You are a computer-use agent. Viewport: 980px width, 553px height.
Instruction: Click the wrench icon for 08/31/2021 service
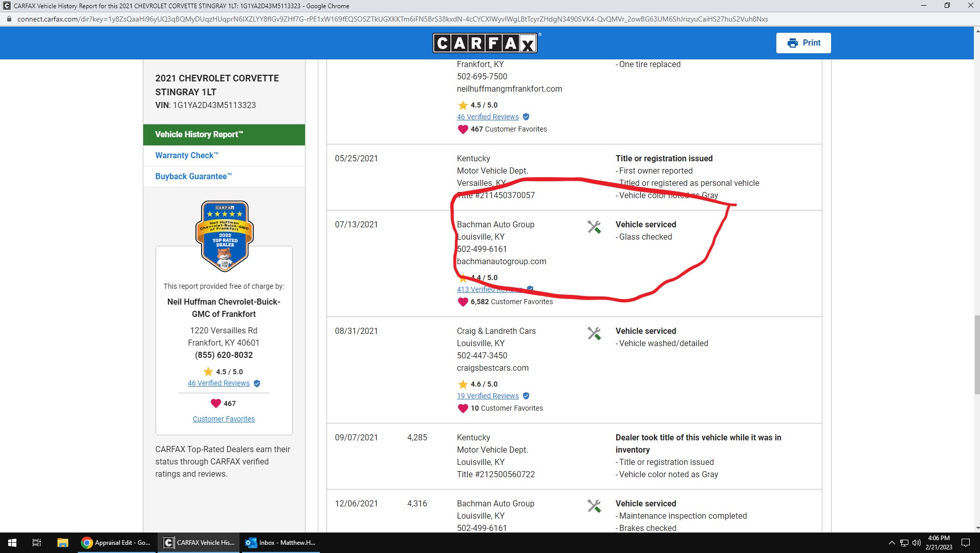[x=594, y=333]
